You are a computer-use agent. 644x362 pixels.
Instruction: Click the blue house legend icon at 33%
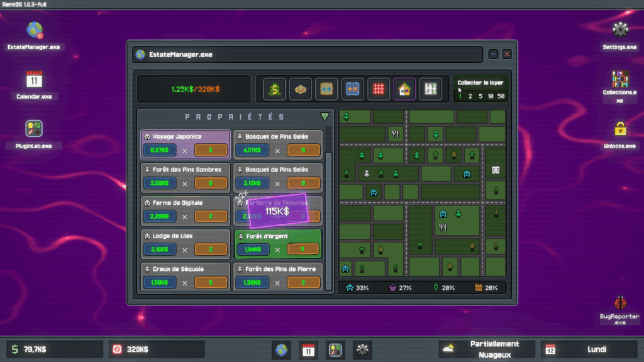[x=350, y=288]
